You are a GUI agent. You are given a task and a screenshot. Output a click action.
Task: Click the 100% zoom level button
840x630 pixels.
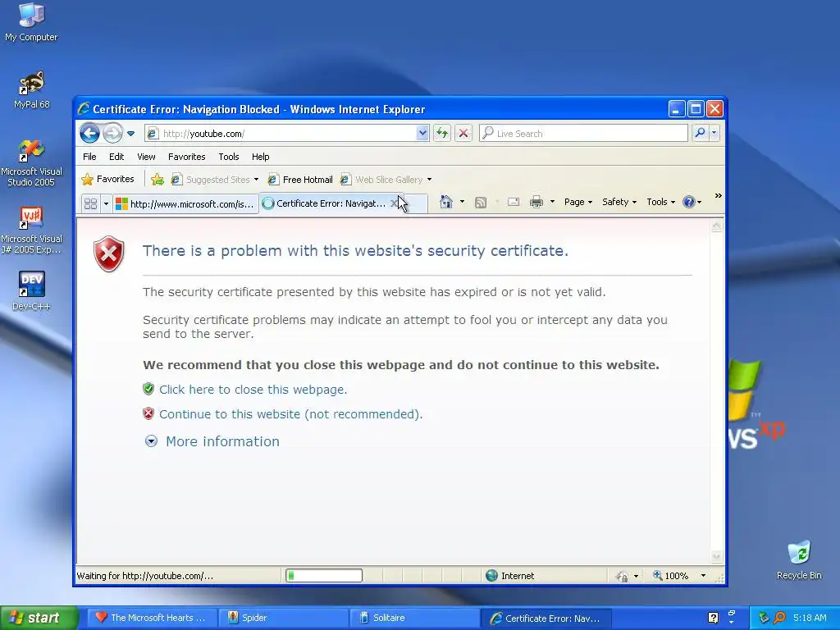pos(670,576)
